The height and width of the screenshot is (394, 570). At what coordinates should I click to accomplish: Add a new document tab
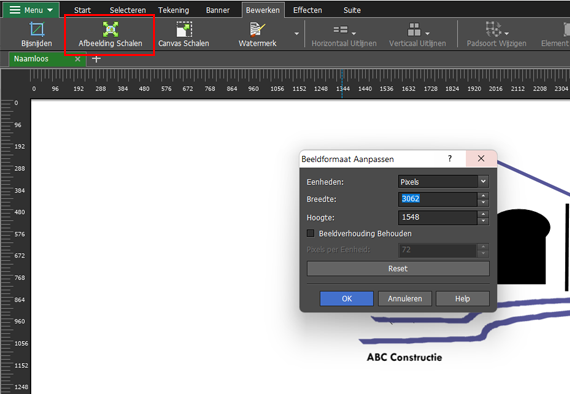point(96,59)
